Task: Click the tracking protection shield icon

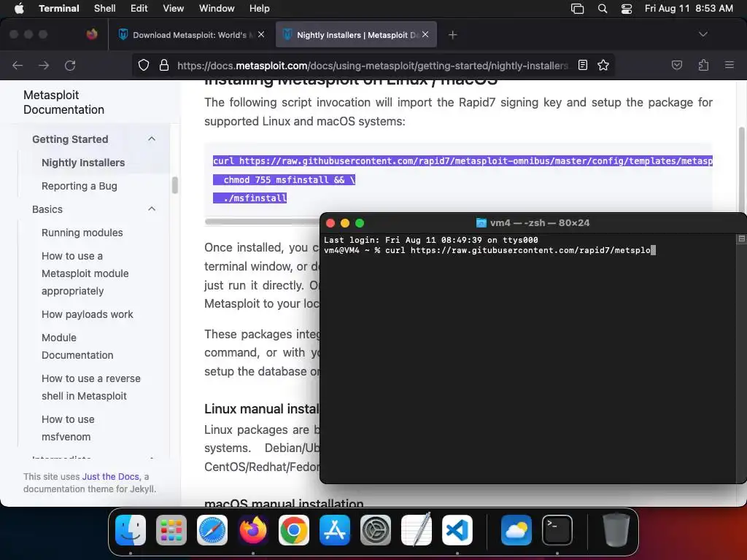Action: pyautogui.click(x=144, y=65)
